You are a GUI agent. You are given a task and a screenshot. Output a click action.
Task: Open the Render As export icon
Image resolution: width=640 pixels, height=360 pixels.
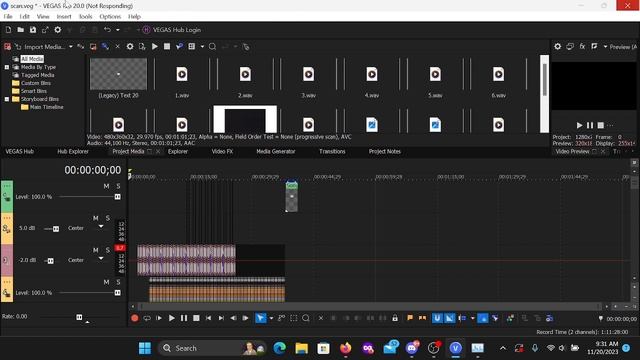pos(45,30)
